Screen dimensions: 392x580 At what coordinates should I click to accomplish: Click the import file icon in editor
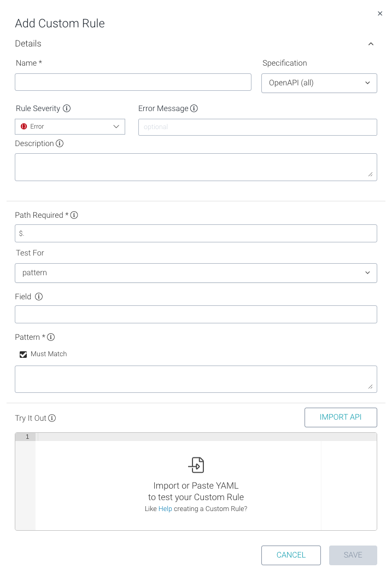(196, 465)
